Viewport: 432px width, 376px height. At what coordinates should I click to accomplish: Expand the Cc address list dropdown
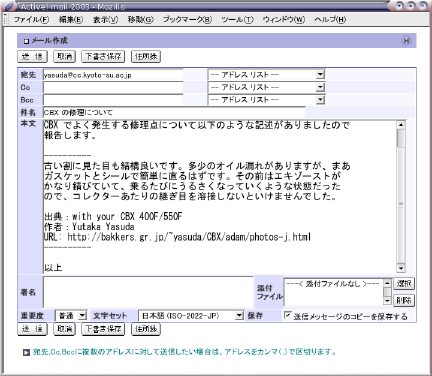click(320, 87)
